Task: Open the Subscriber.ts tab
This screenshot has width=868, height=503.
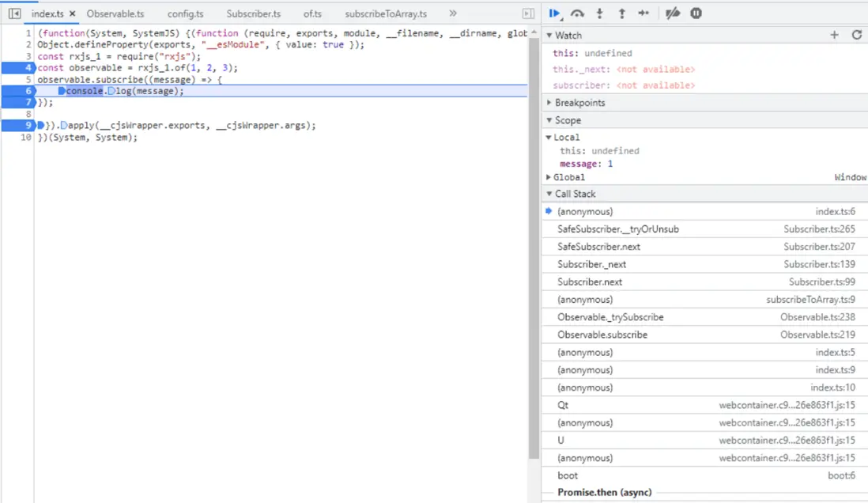Action: tap(253, 14)
